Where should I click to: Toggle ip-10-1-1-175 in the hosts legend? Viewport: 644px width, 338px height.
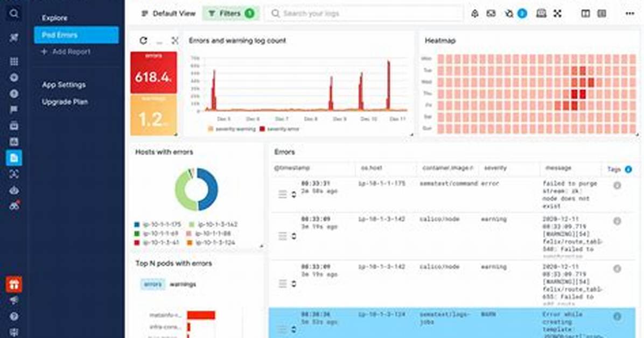[x=158, y=224]
